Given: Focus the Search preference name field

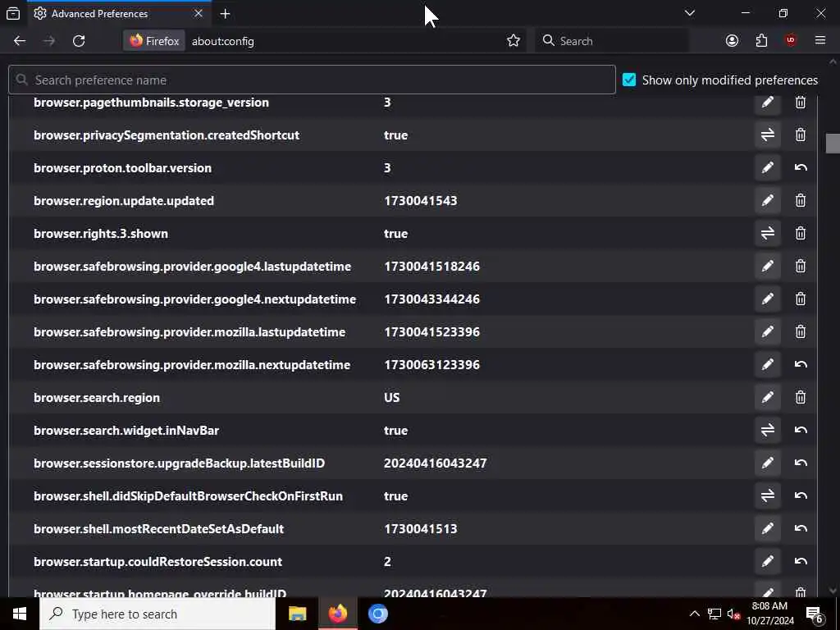Looking at the screenshot, I should (x=312, y=80).
